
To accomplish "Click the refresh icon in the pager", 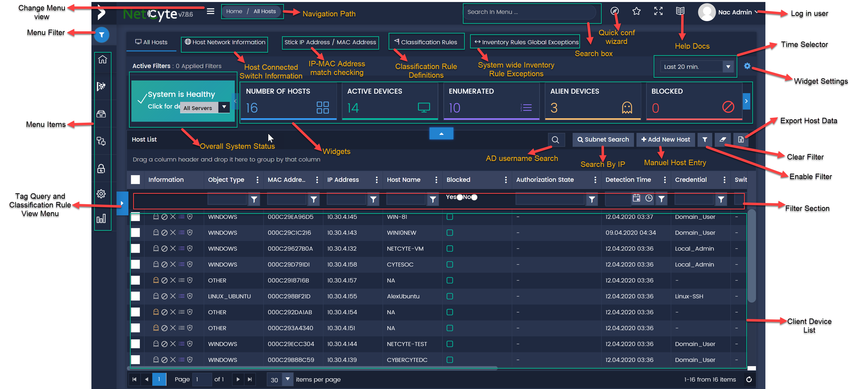I will (x=749, y=380).
